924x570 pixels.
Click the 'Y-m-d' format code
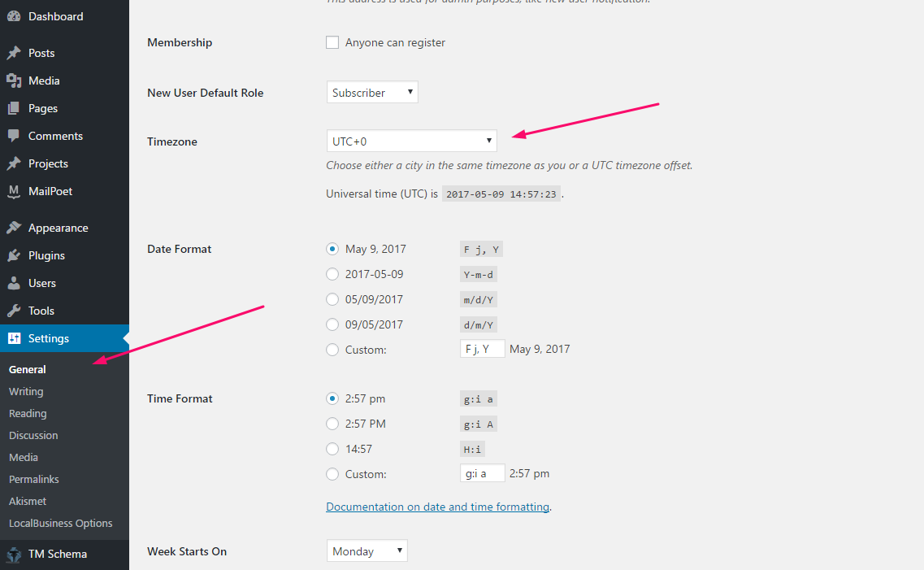click(x=479, y=275)
